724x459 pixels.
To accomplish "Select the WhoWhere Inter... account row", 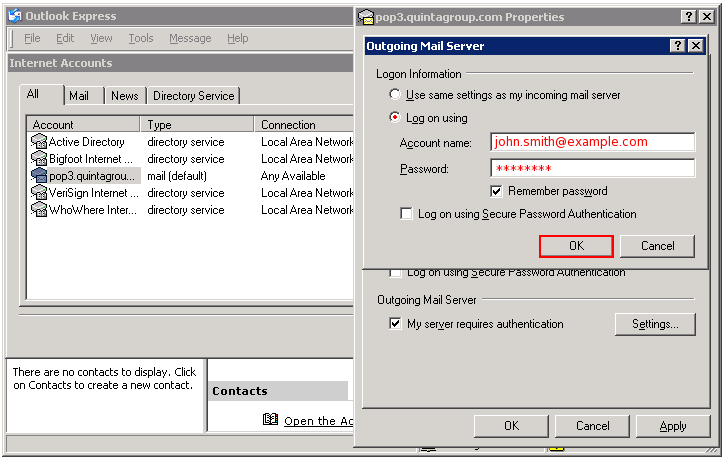I will tap(190, 210).
